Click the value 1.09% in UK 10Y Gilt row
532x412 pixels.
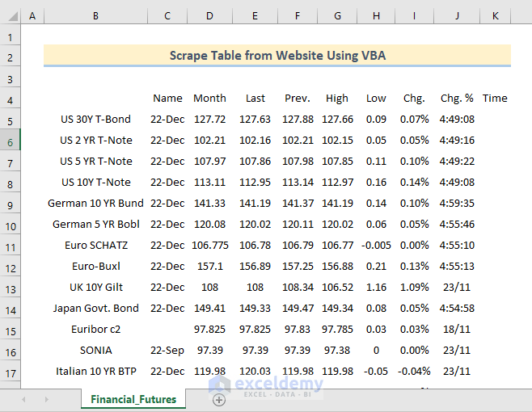(414, 288)
